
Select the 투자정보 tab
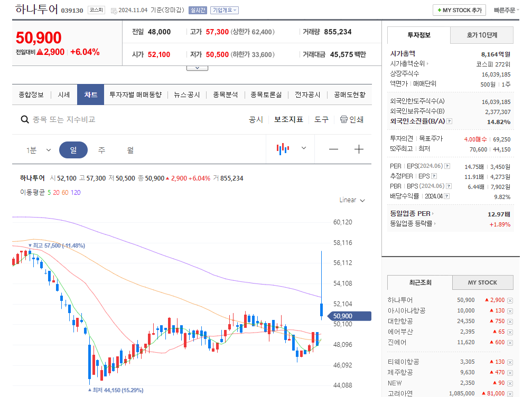(418, 35)
